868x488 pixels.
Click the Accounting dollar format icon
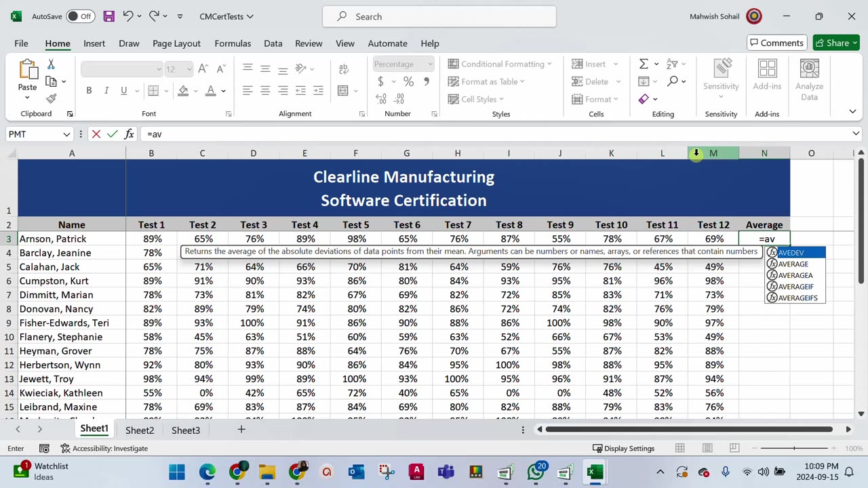click(380, 81)
